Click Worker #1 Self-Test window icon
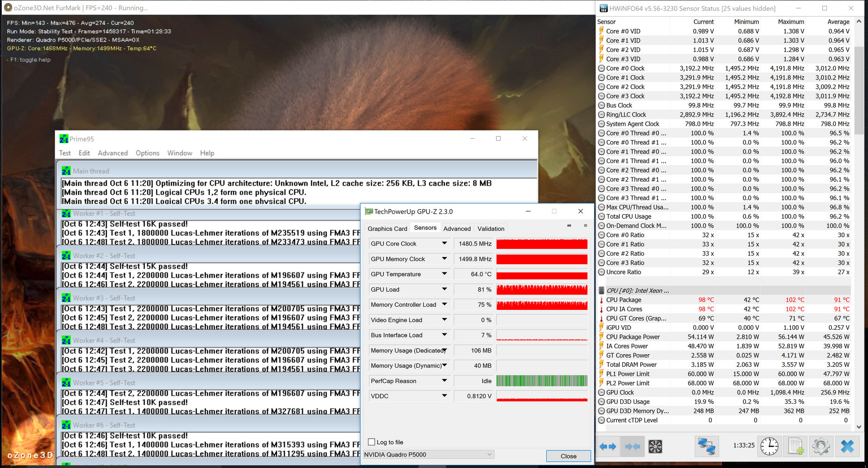 (x=66, y=213)
